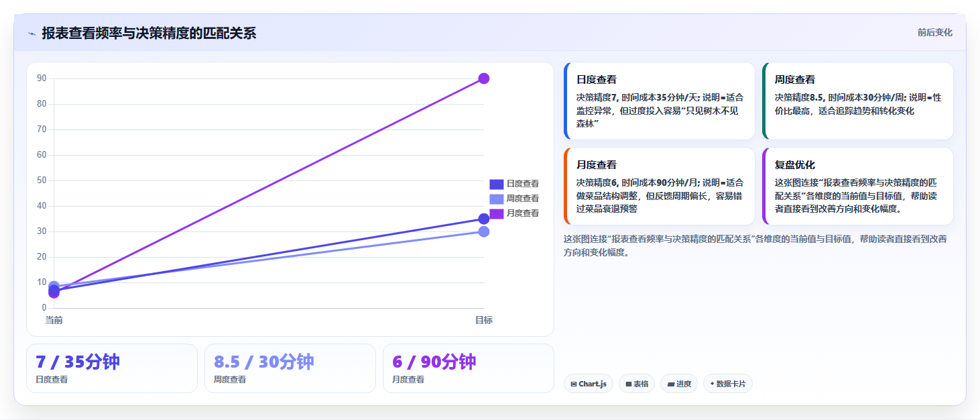Image resolution: width=980 pixels, height=420 pixels.
Task: Open the 周度查看 description card
Action: click(858, 101)
